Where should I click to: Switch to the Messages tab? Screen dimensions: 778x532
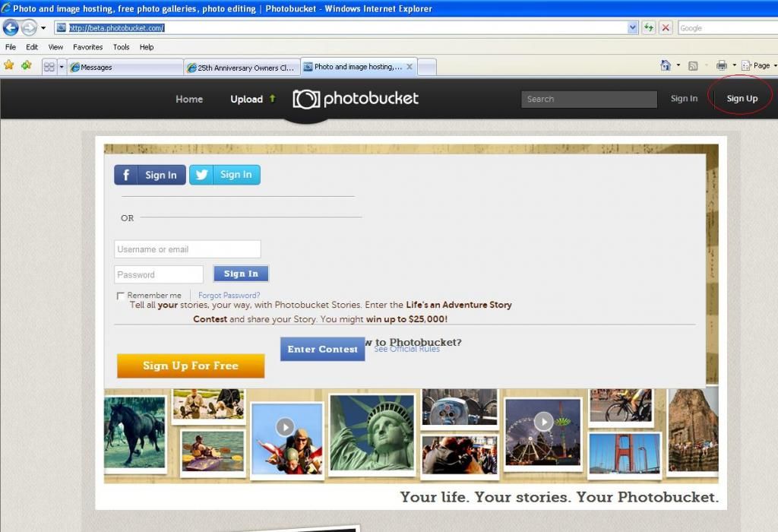coord(125,67)
